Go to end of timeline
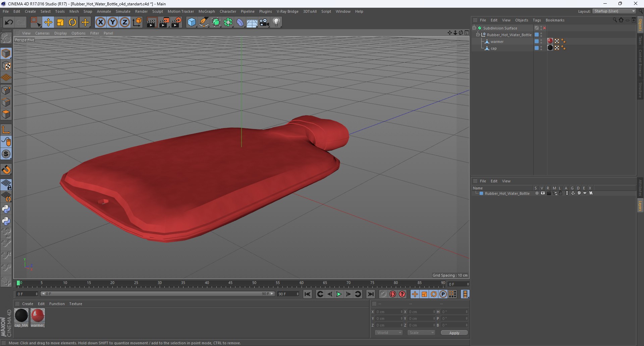644x346 pixels. pos(370,294)
